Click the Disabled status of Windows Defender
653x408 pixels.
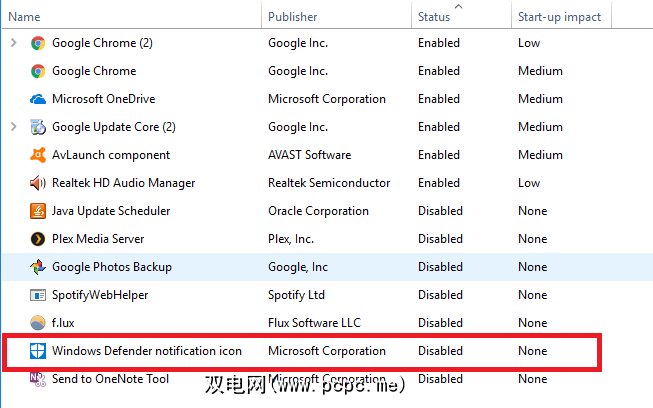coord(440,351)
